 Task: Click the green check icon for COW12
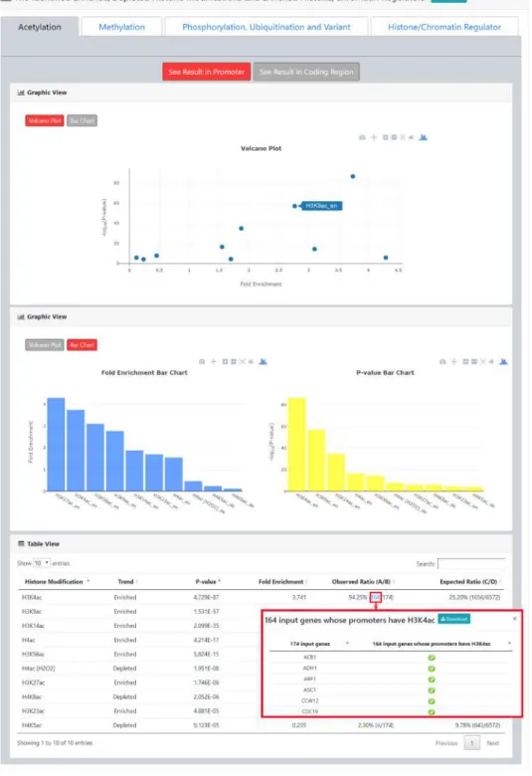click(x=432, y=701)
